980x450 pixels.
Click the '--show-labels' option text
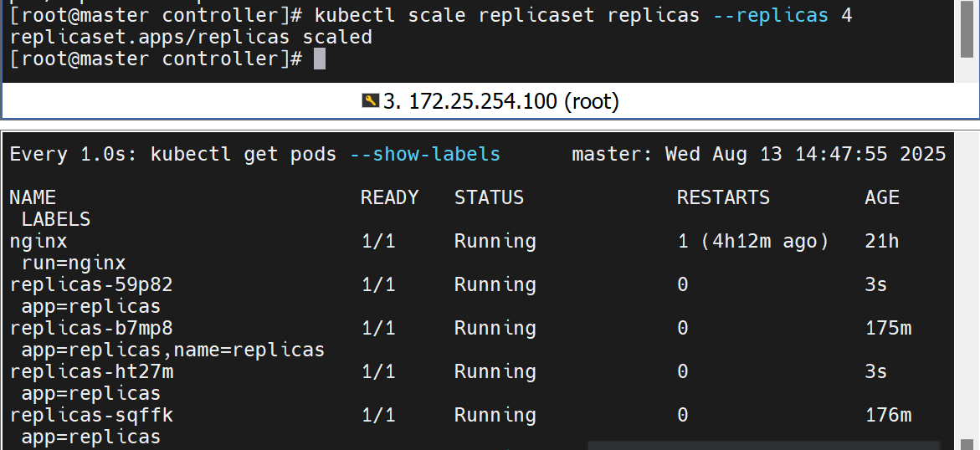pos(425,154)
